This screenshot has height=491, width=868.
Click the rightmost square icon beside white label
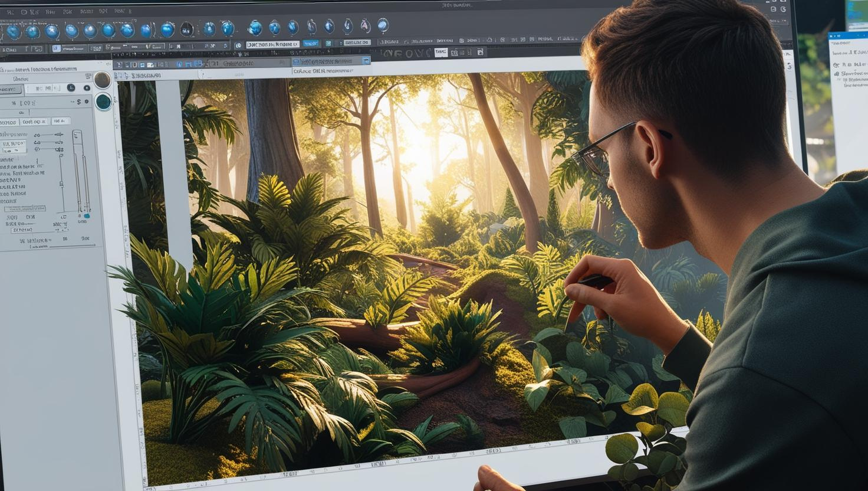pyautogui.click(x=480, y=53)
